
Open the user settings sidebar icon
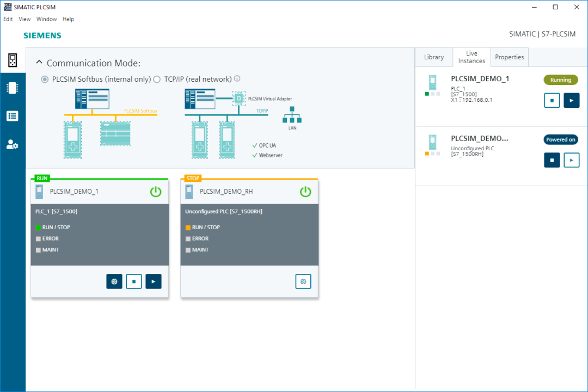tap(13, 144)
